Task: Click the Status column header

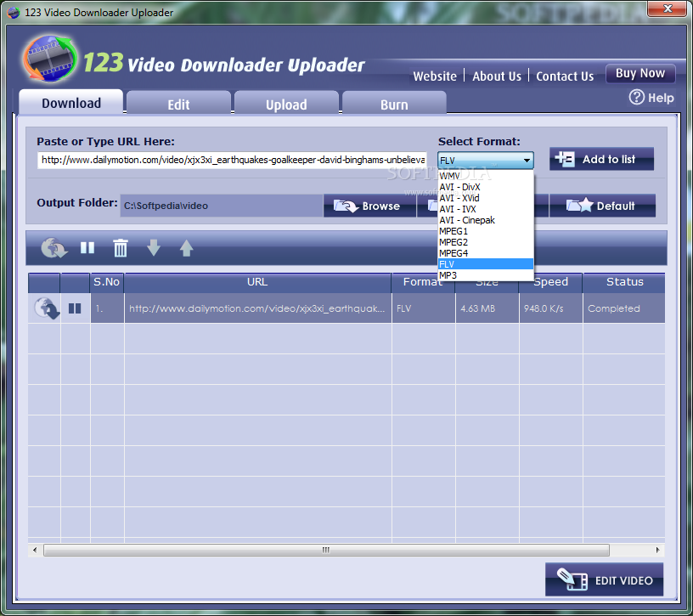Action: pos(624,282)
